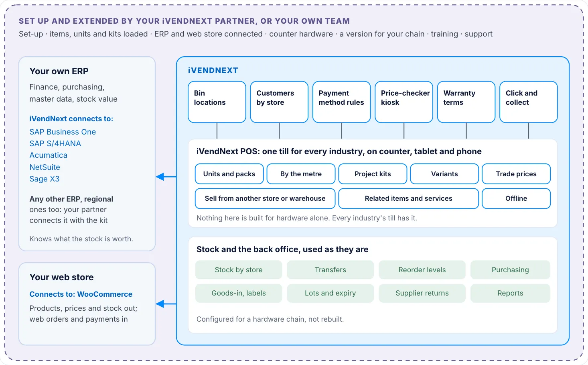
Task: Click the SAP Business One link
Action: (x=63, y=132)
